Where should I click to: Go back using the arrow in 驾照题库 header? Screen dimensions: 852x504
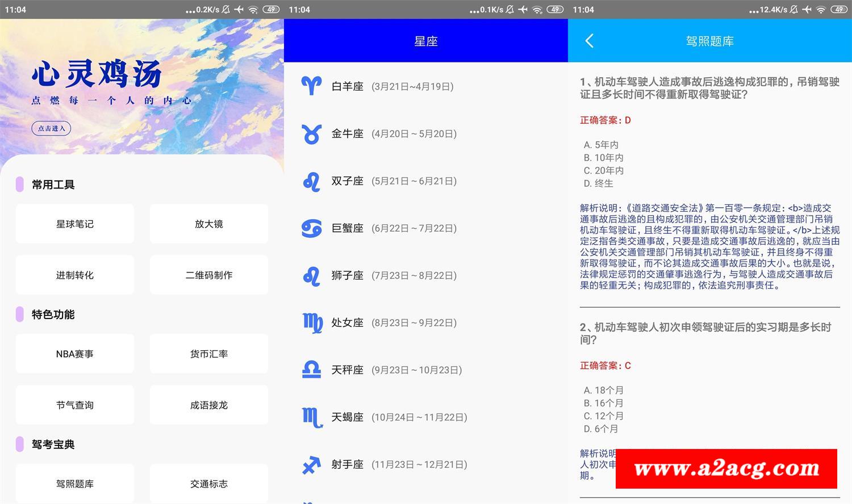589,41
